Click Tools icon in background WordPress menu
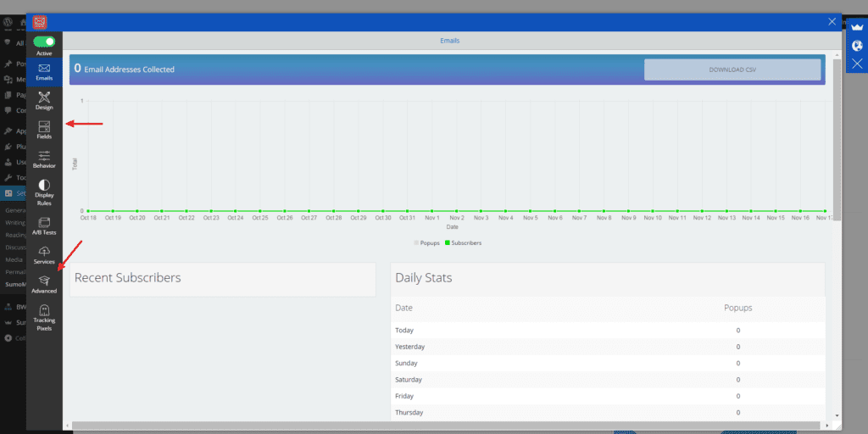868x434 pixels. [x=8, y=178]
